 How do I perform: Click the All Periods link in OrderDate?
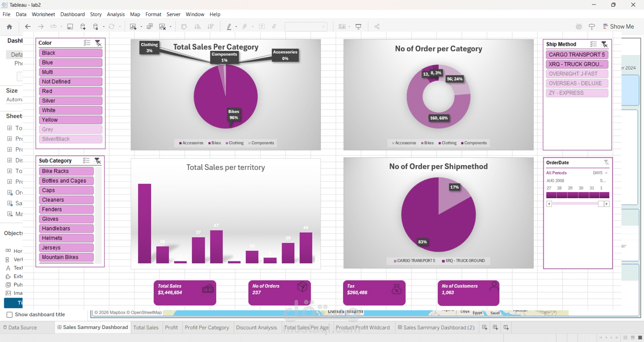coord(556,173)
